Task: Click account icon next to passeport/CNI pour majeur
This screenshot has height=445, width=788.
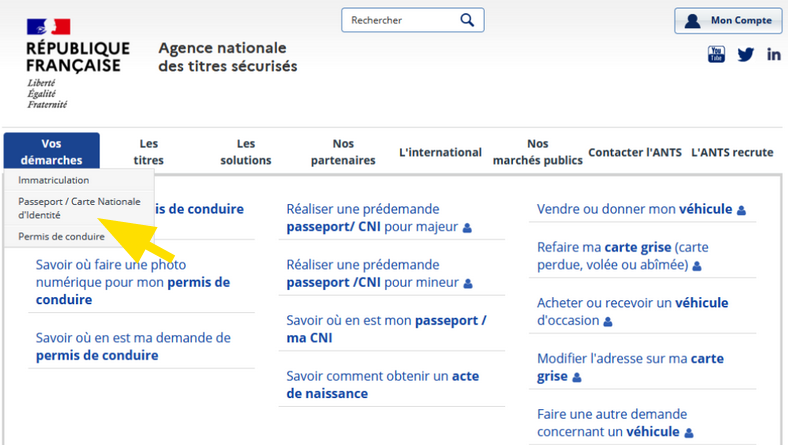Action: pos(467,228)
